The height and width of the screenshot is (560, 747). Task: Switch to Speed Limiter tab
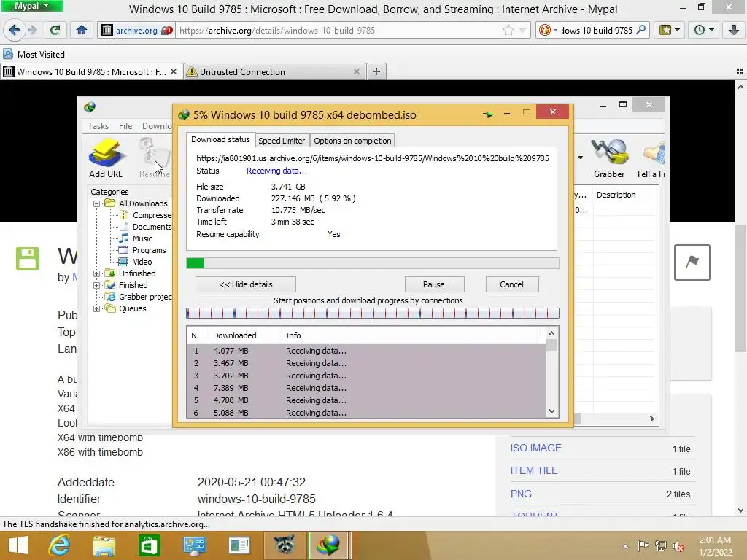(282, 141)
